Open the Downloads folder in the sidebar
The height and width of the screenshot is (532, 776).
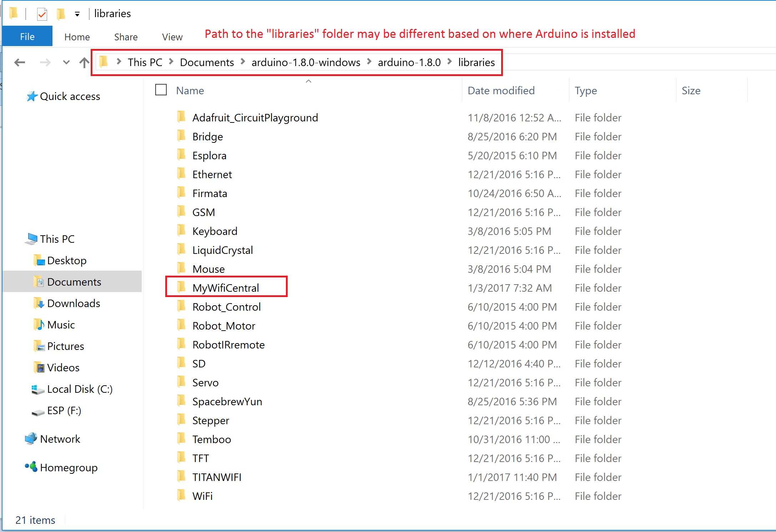pyautogui.click(x=73, y=303)
